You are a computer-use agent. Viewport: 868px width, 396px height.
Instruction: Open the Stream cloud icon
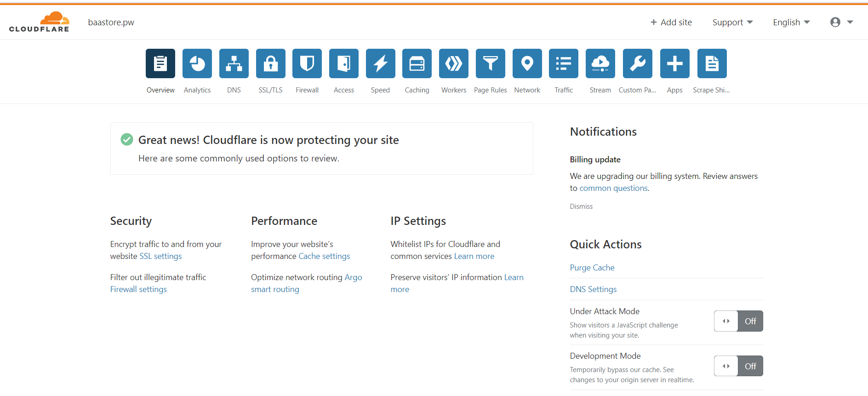[x=600, y=63]
